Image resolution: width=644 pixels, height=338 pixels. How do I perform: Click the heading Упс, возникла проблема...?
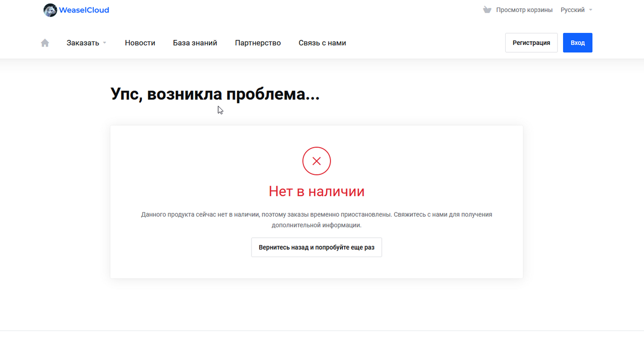[x=215, y=94]
